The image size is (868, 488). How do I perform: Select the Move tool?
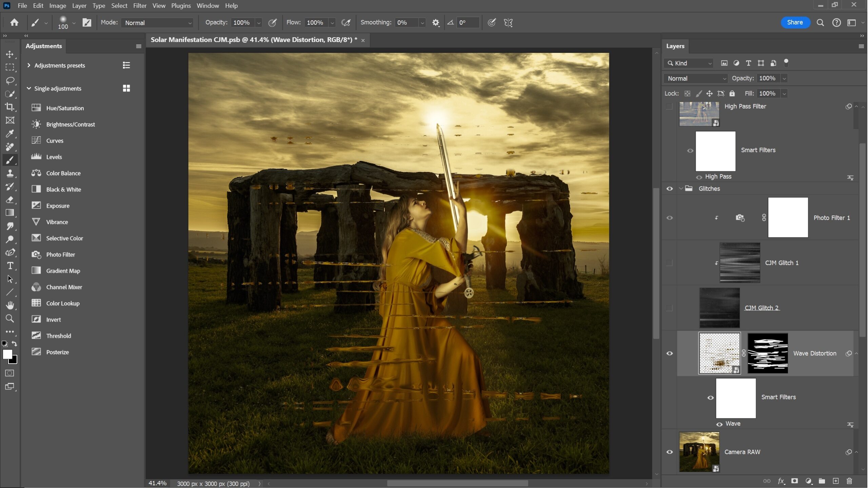click(9, 54)
